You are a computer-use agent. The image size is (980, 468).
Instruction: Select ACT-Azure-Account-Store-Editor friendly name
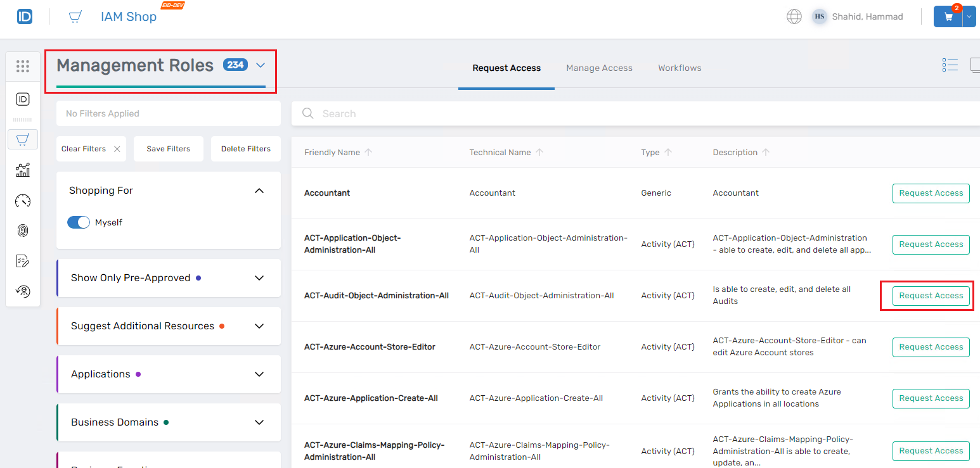370,347
